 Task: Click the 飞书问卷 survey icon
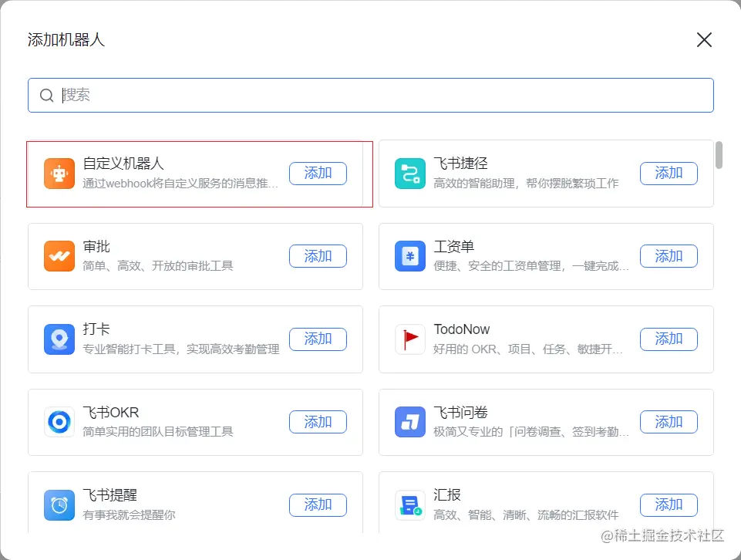click(x=409, y=422)
